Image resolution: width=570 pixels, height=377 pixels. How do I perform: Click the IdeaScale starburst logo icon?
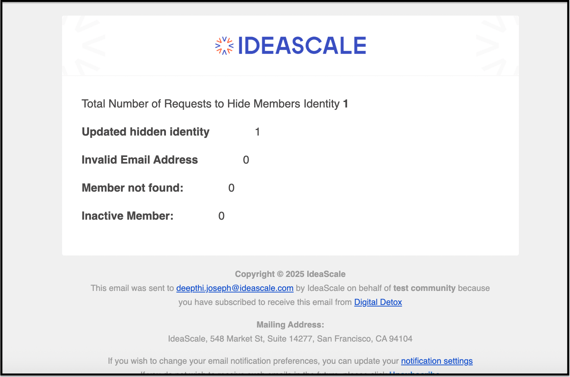coord(224,46)
